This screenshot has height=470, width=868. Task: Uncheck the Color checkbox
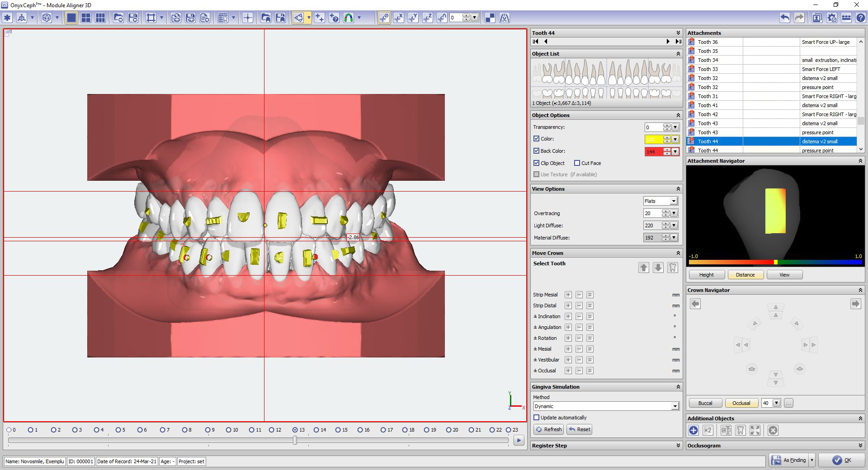coord(537,139)
